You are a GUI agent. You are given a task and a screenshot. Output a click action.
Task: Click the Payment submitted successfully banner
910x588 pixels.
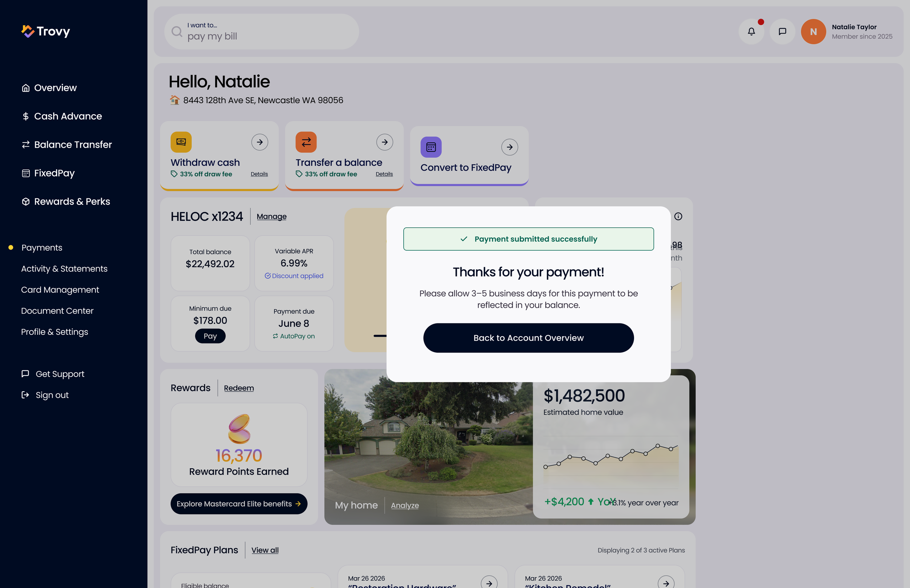(x=529, y=239)
